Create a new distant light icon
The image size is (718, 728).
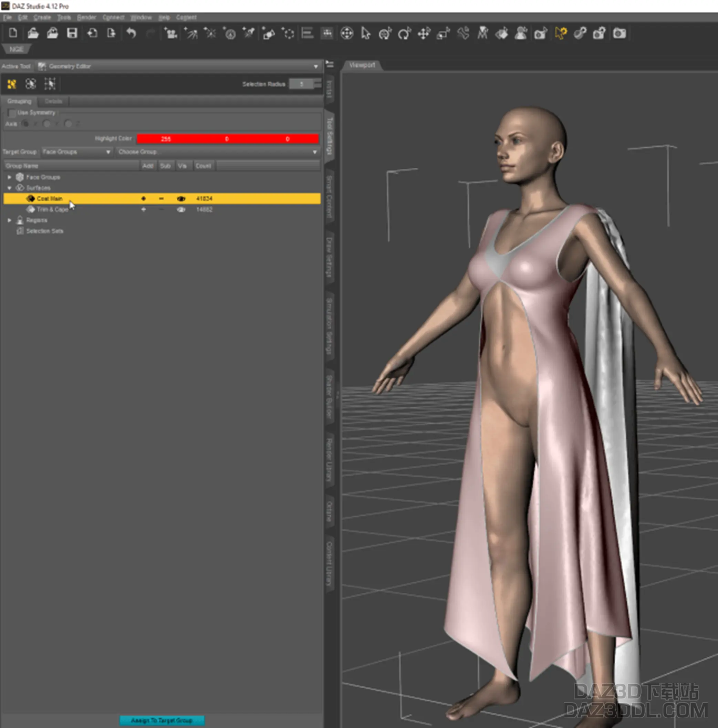point(230,33)
